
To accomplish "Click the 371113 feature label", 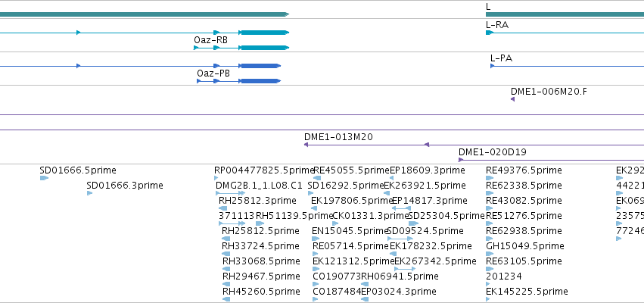I will (x=236, y=216).
